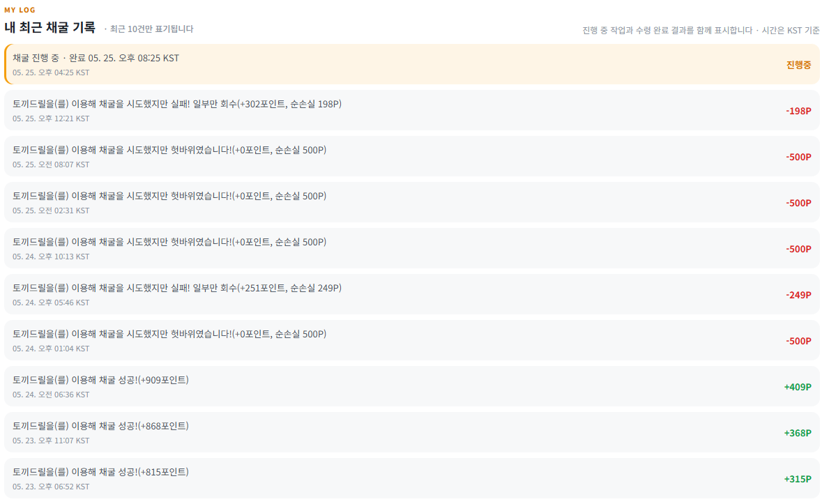This screenshot has height=504, width=822.
Task: Select the 오전 08:07 empty rock log entry
Action: [x=411, y=157]
